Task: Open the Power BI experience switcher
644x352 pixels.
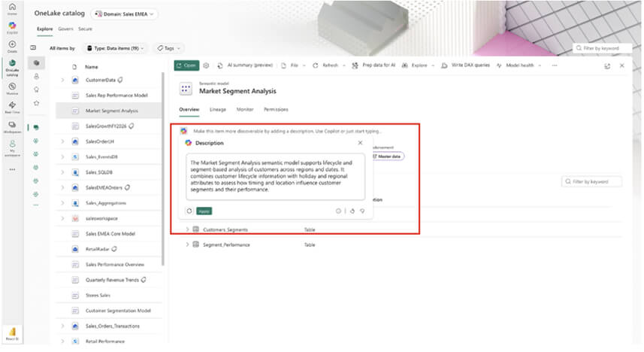Action: point(12,333)
